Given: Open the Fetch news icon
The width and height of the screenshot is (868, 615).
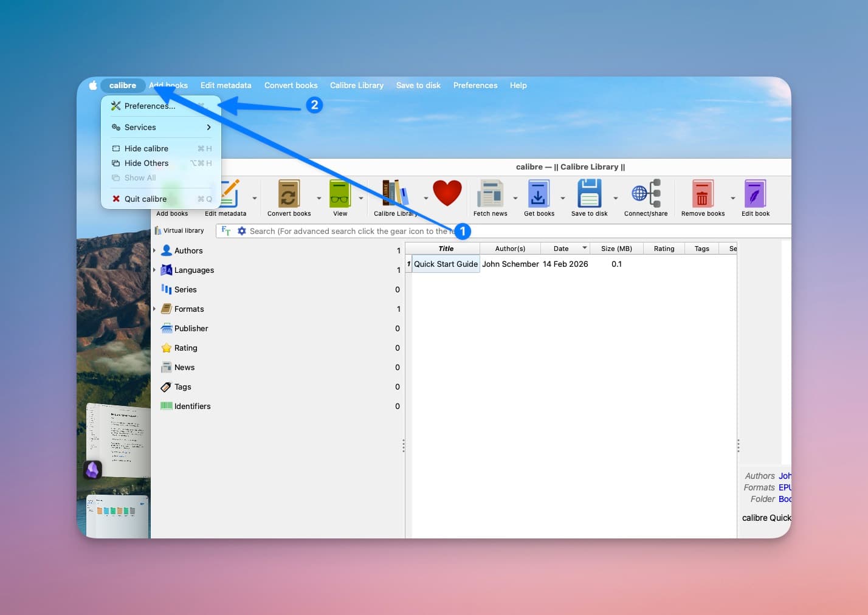Looking at the screenshot, I should pos(490,194).
